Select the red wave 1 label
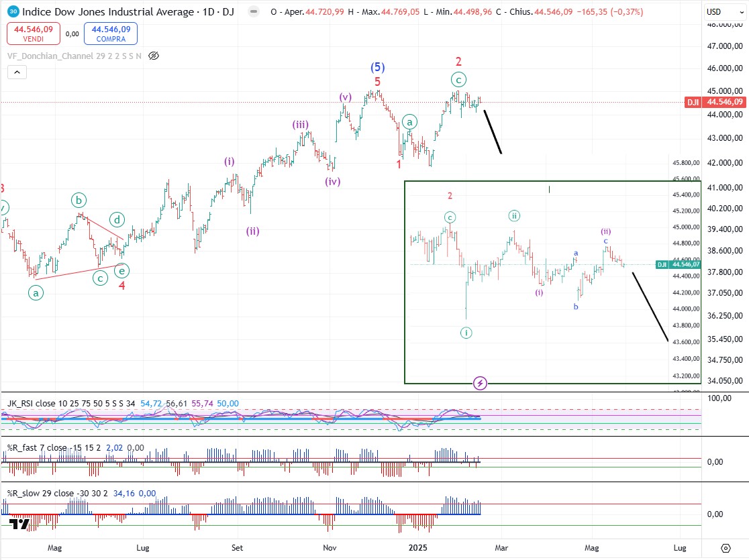The height and width of the screenshot is (560, 749). point(399,164)
